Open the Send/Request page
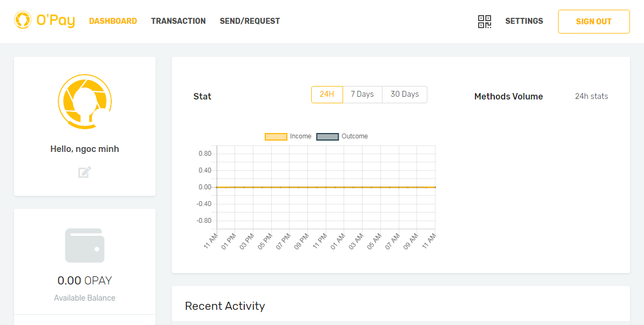The width and height of the screenshot is (644, 325). [x=250, y=21]
